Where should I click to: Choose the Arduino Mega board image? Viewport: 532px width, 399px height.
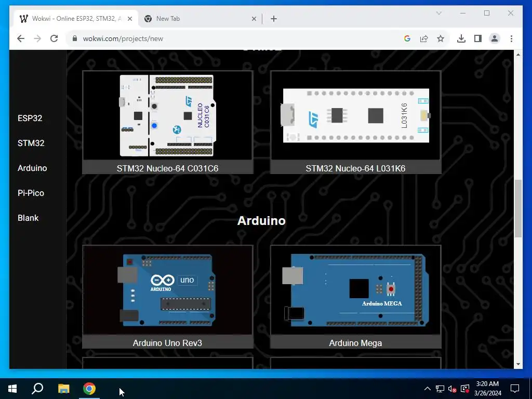(355, 290)
